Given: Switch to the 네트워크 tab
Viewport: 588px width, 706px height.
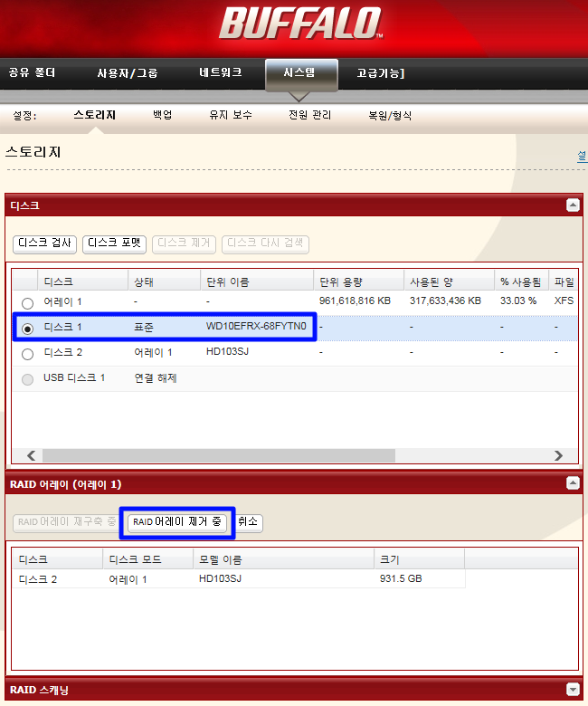Looking at the screenshot, I should tap(221, 72).
